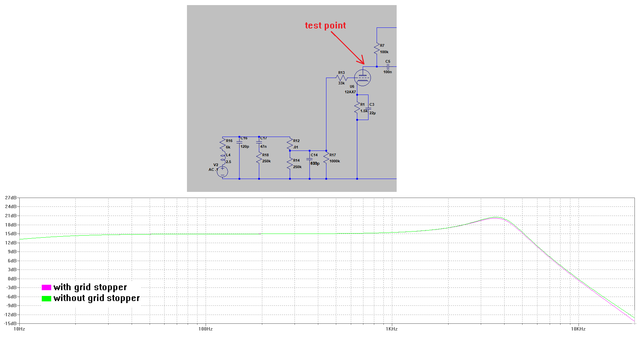Viewport: 644px width, 339px height.
Task: Click the 10KHz label on frequency axis
Action: 578,329
